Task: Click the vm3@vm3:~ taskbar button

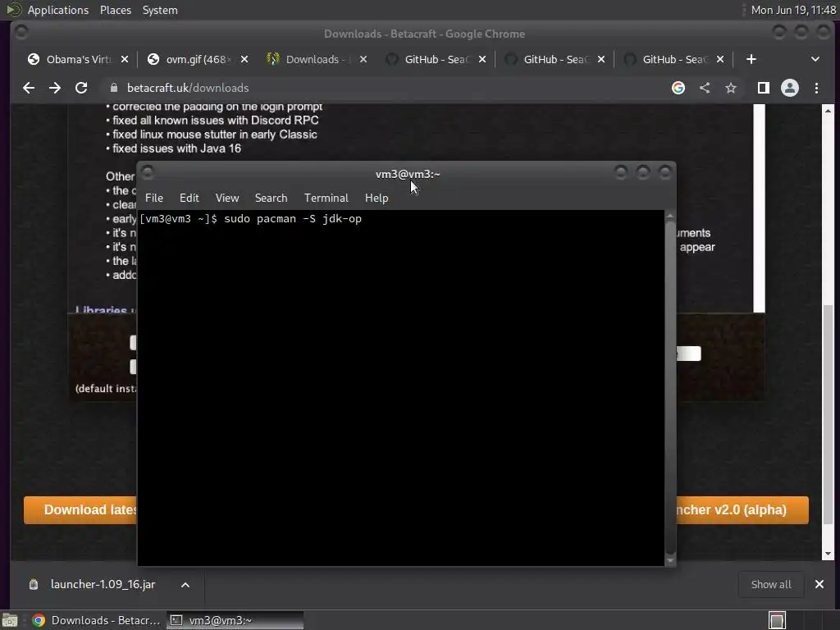Action: [x=235, y=620]
